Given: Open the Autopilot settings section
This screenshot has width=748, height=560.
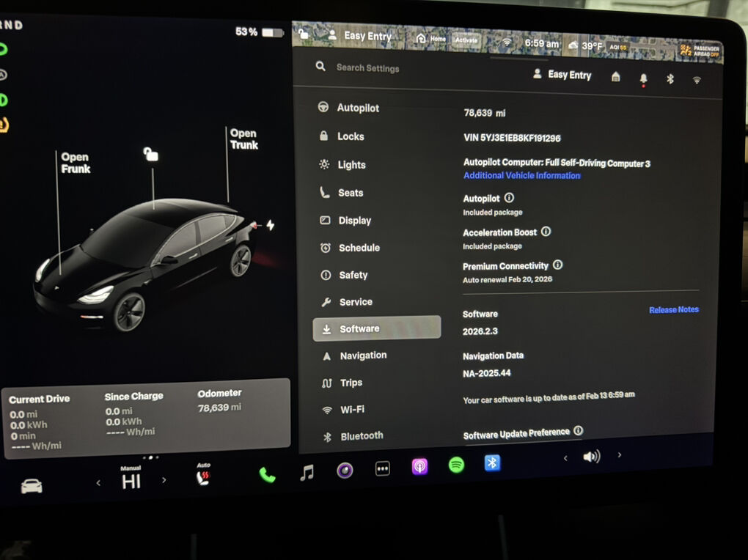Looking at the screenshot, I should [x=357, y=108].
